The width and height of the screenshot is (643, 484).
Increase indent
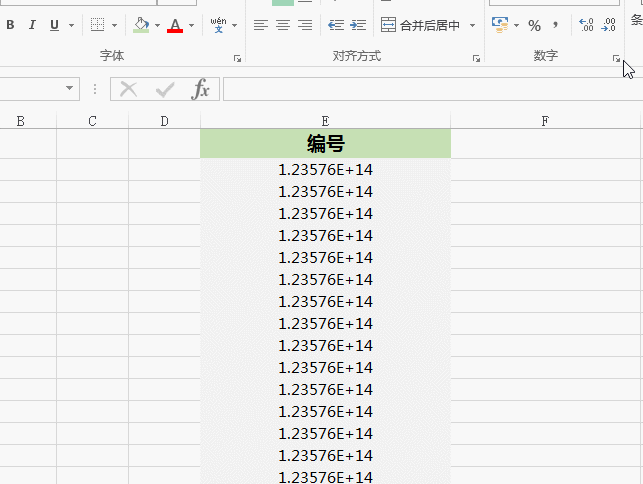pos(358,25)
